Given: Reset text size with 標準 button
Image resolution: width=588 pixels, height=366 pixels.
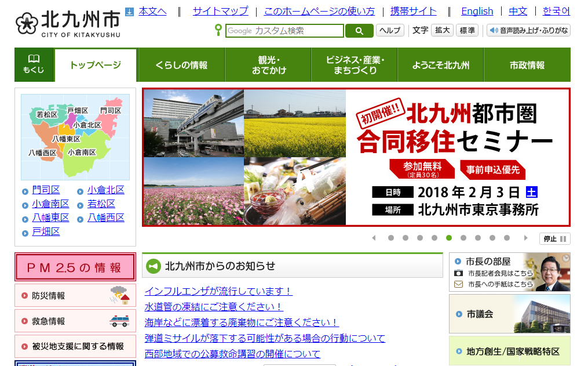Looking at the screenshot, I should coord(468,30).
